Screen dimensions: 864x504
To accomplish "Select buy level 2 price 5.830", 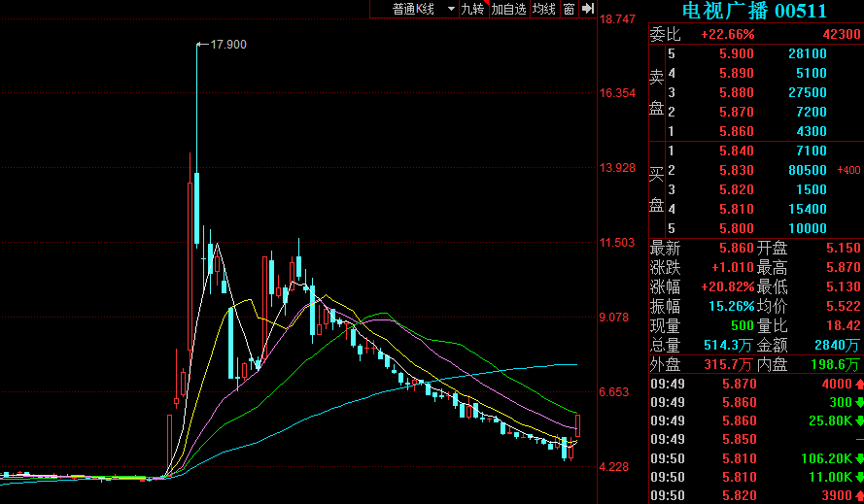I will (x=736, y=170).
